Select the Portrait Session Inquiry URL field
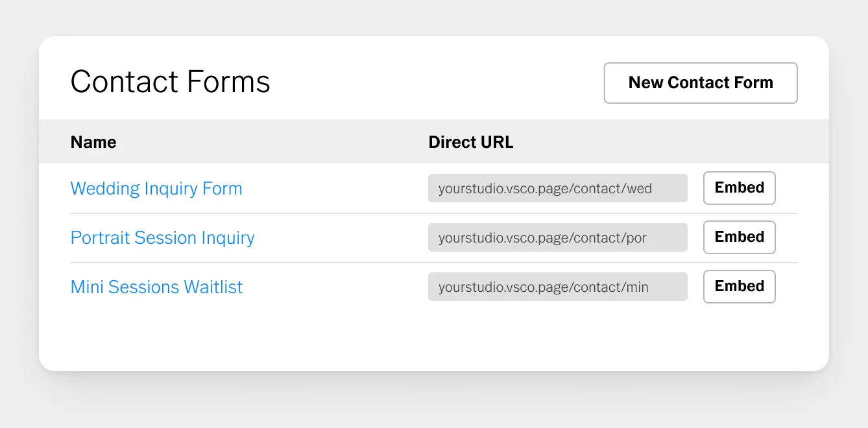The image size is (868, 428). 558,237
